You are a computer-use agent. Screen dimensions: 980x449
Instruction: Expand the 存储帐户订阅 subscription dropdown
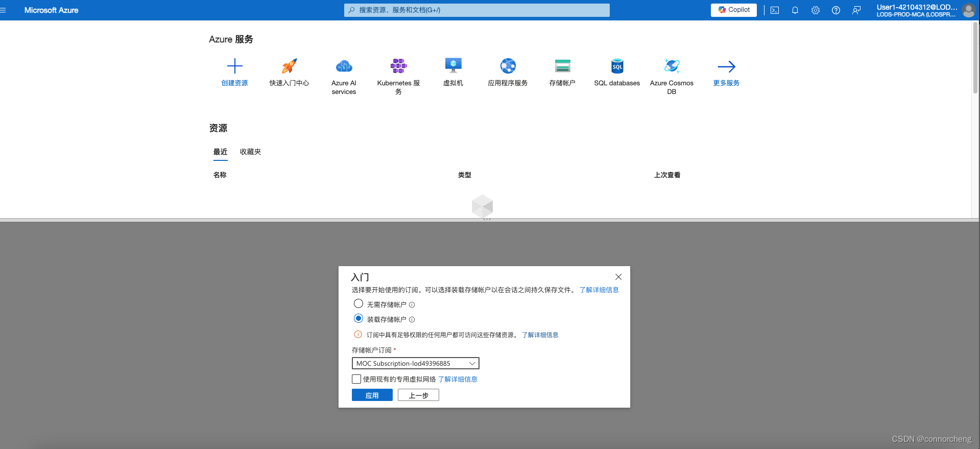coord(415,363)
